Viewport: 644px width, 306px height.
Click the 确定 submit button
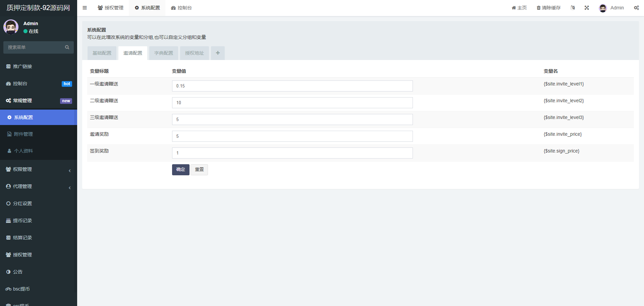pos(180,170)
